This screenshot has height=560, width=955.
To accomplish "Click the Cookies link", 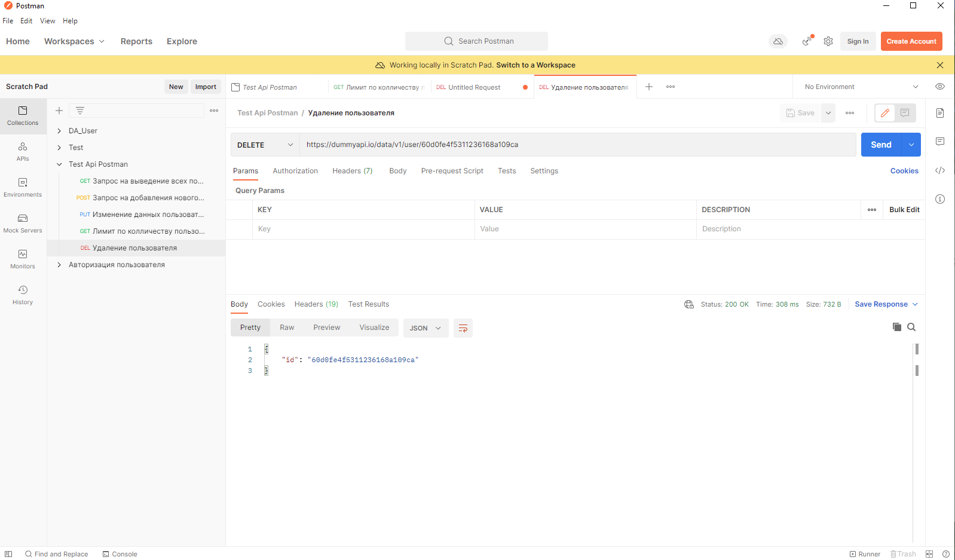I will [x=904, y=171].
